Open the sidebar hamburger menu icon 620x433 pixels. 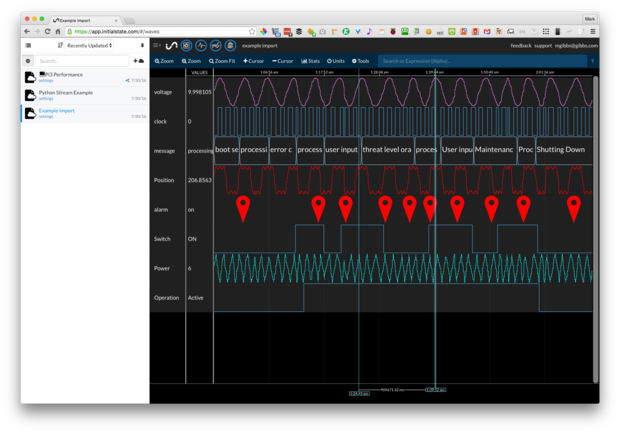[x=28, y=45]
